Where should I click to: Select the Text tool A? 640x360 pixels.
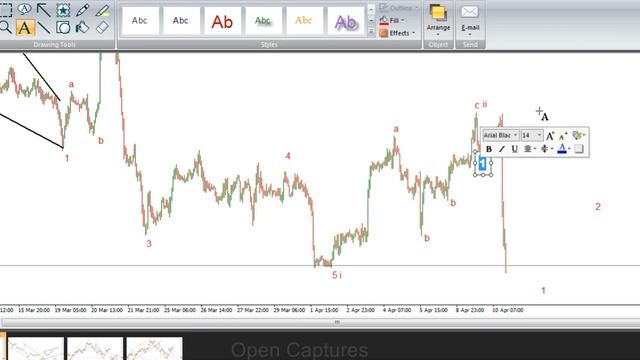click(x=24, y=28)
